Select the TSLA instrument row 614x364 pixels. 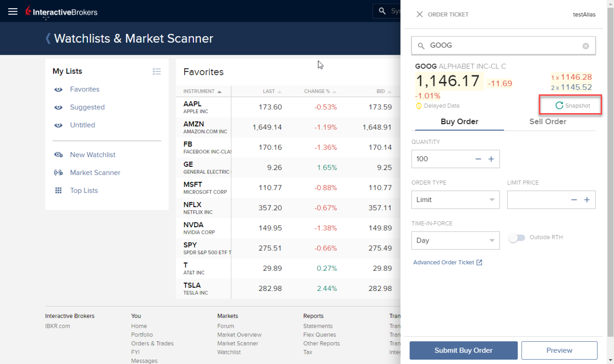287,289
